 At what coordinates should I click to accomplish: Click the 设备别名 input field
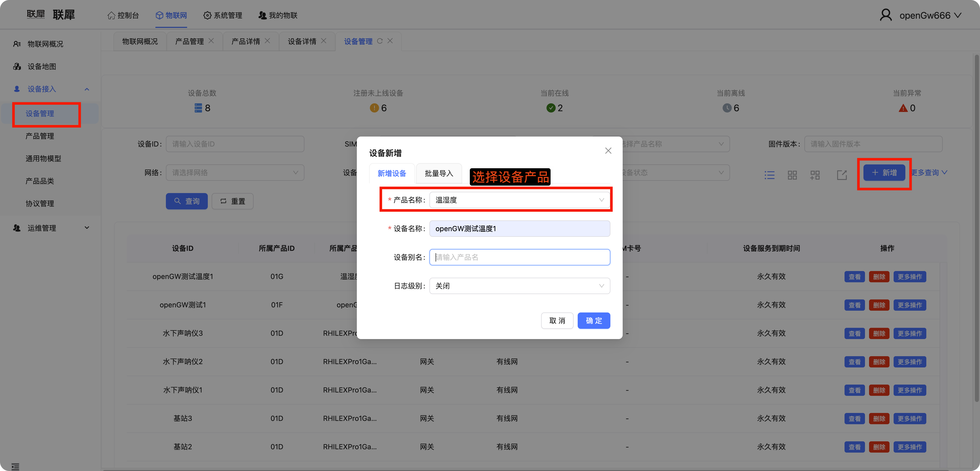click(519, 257)
